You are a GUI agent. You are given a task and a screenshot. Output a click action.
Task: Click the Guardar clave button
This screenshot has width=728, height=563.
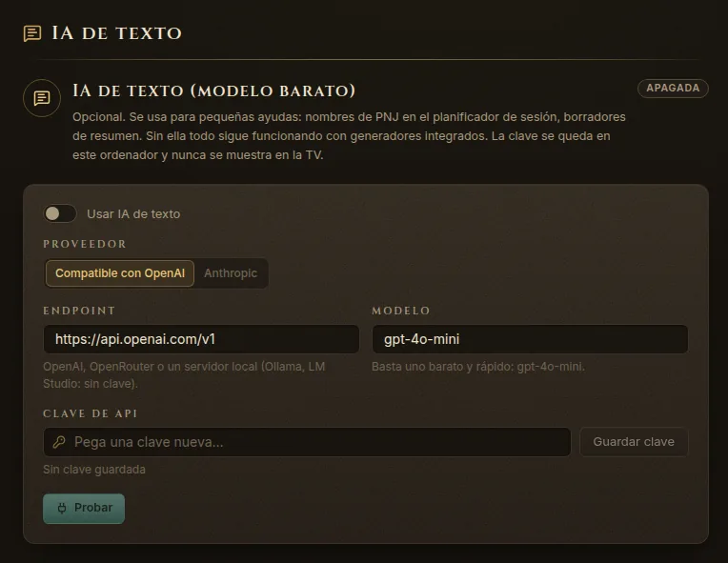click(x=634, y=442)
